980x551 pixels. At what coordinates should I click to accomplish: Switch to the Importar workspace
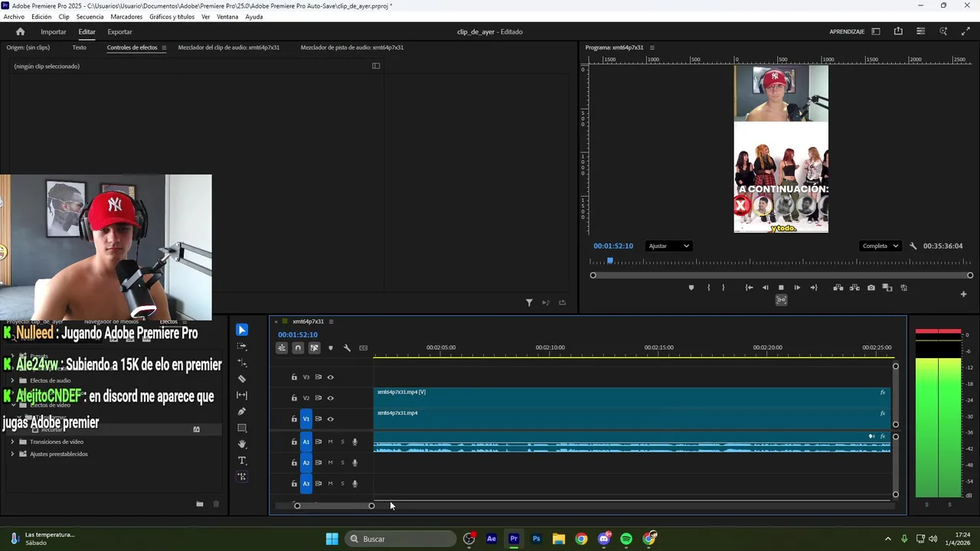[x=53, y=31]
